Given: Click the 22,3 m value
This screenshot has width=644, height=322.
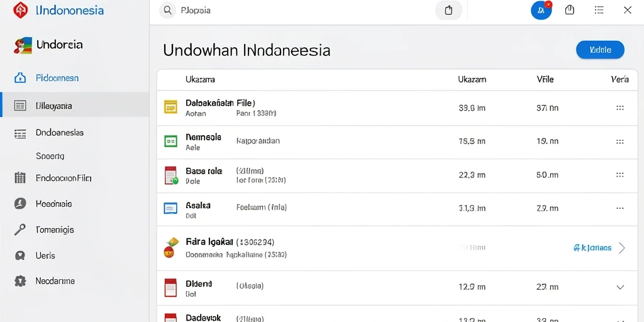Looking at the screenshot, I should [472, 175].
